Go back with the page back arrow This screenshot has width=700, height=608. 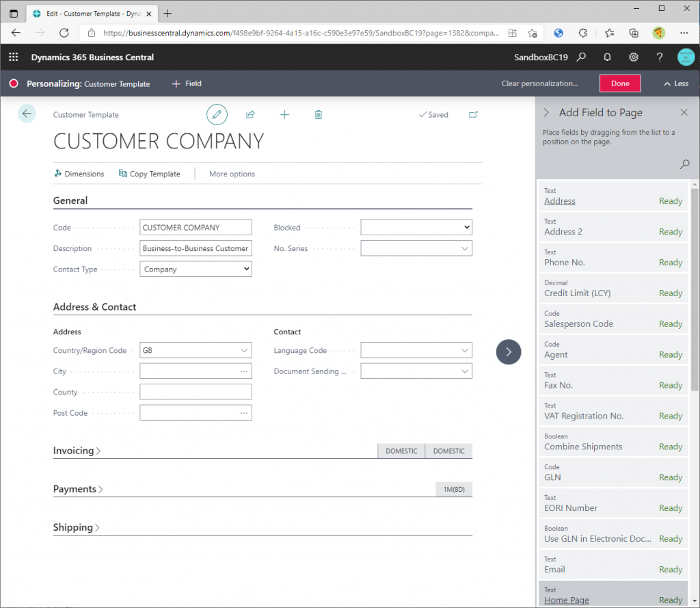27,114
